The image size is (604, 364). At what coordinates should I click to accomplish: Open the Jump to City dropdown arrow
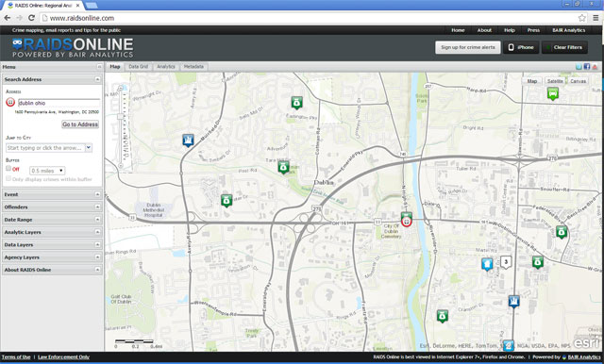(x=89, y=147)
